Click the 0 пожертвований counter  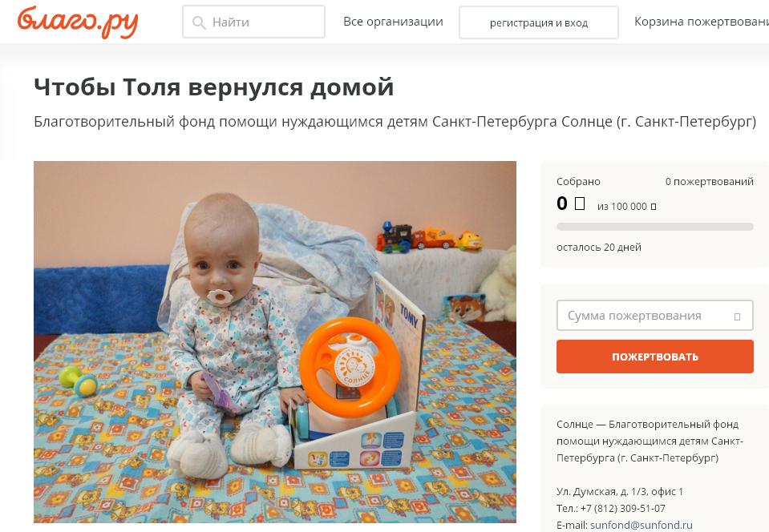709,182
